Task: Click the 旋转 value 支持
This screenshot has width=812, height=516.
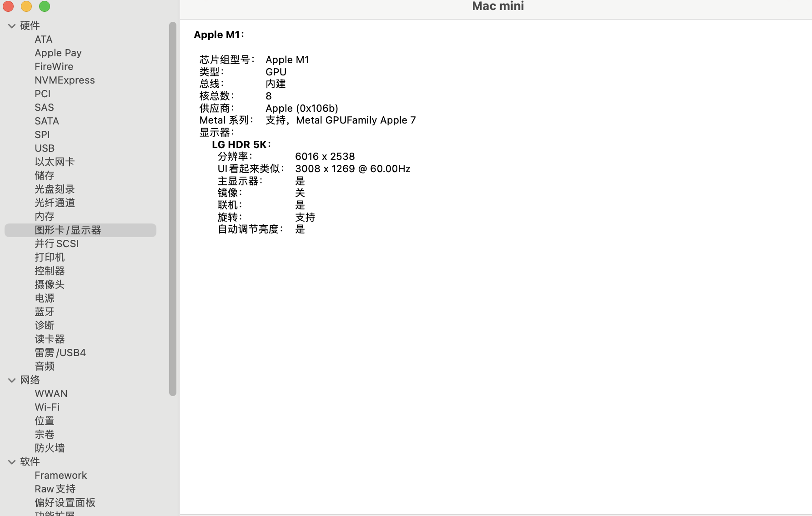Action: tap(305, 218)
